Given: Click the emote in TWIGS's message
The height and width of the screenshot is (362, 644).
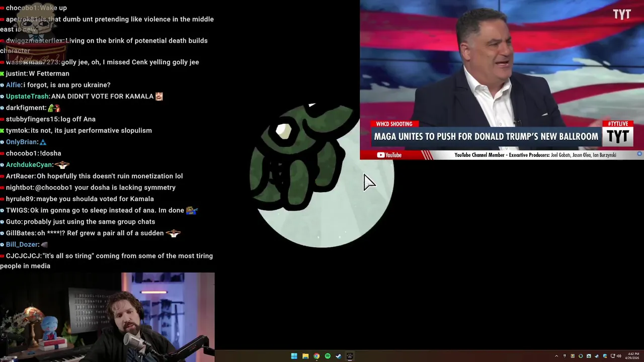Looking at the screenshot, I should point(192,210).
